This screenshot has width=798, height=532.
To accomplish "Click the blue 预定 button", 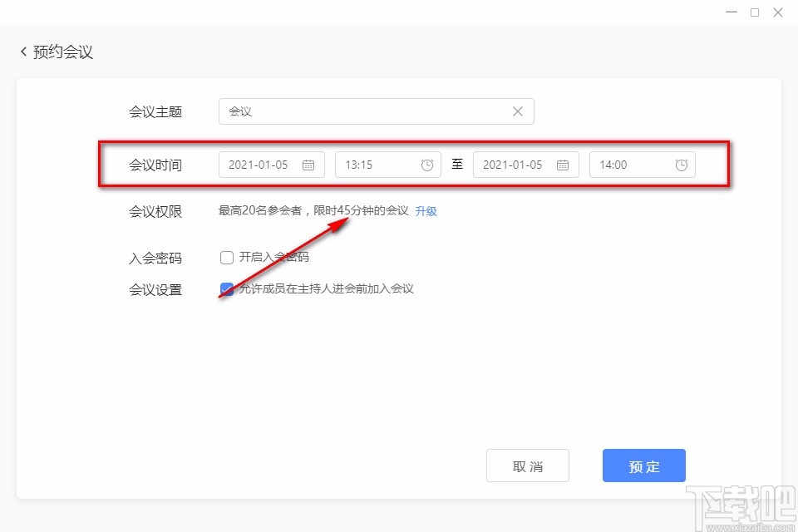I will (x=643, y=465).
